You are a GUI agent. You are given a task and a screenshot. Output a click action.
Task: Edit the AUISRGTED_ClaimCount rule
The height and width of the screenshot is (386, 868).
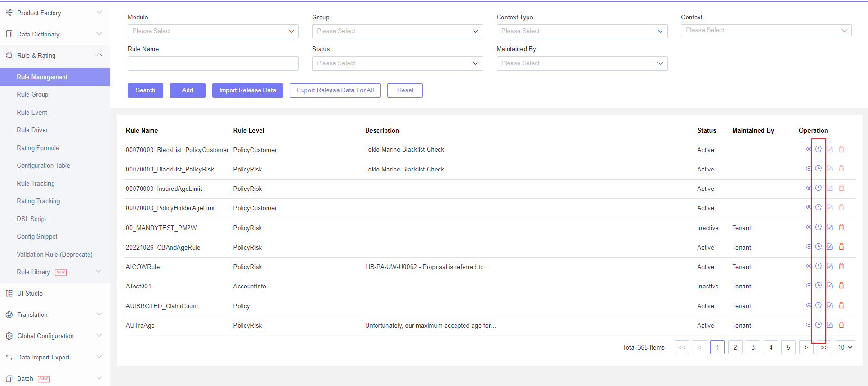tap(830, 305)
